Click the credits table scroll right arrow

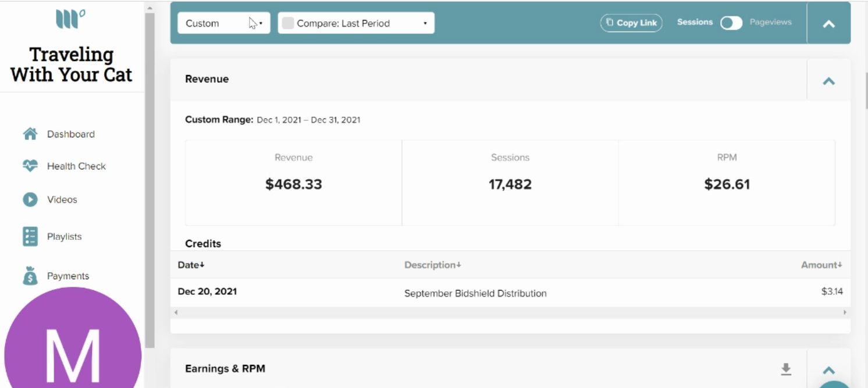point(845,312)
